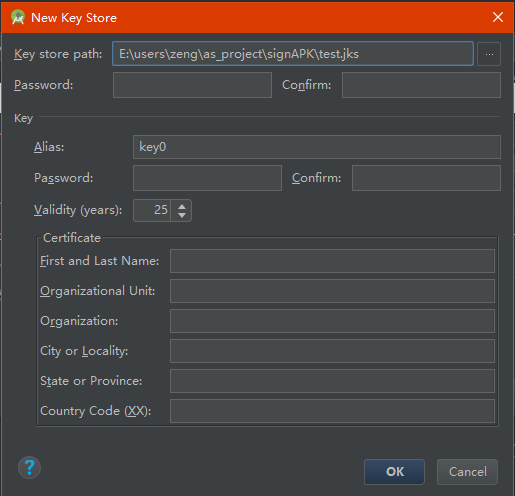Click the City or Locality field
The width and height of the screenshot is (515, 496).
[332, 351]
